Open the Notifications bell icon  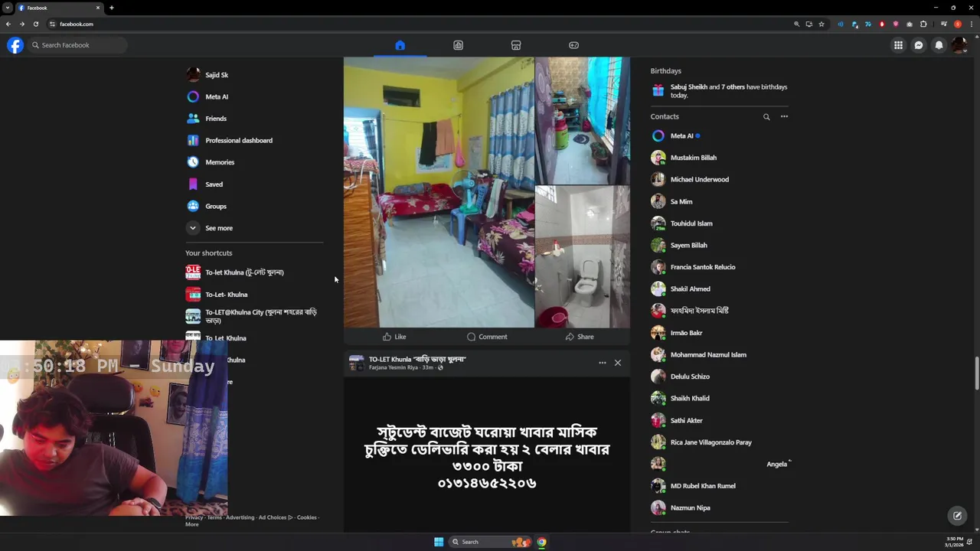[939, 45]
